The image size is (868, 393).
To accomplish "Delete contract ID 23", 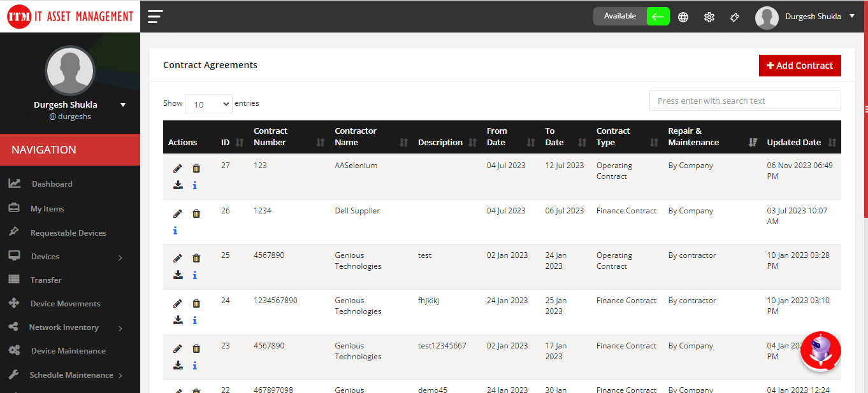I will click(196, 348).
